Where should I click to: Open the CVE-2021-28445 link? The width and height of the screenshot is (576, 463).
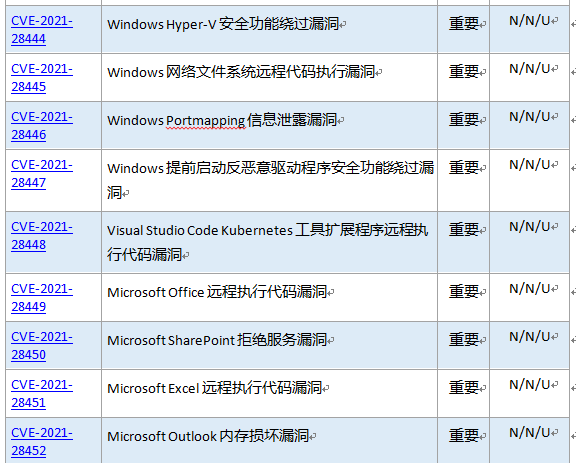point(42,78)
